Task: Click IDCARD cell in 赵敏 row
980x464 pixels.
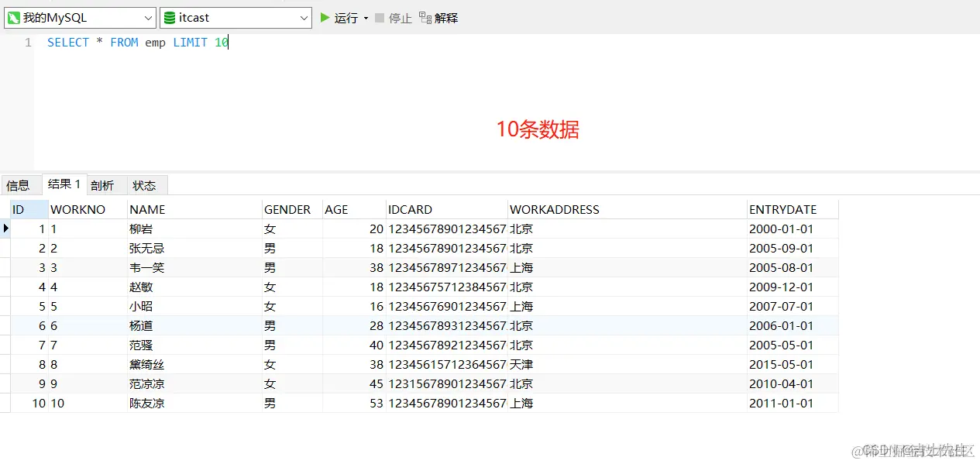Action: (x=447, y=287)
